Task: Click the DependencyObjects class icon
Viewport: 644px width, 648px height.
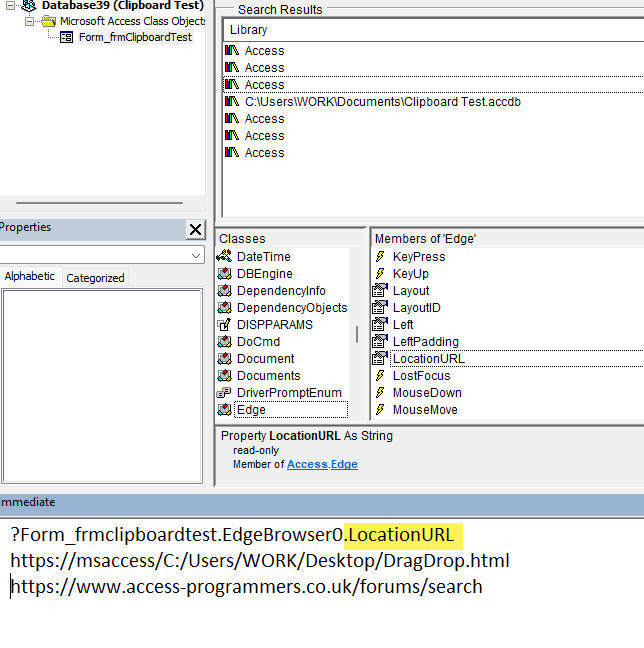Action: [224, 307]
